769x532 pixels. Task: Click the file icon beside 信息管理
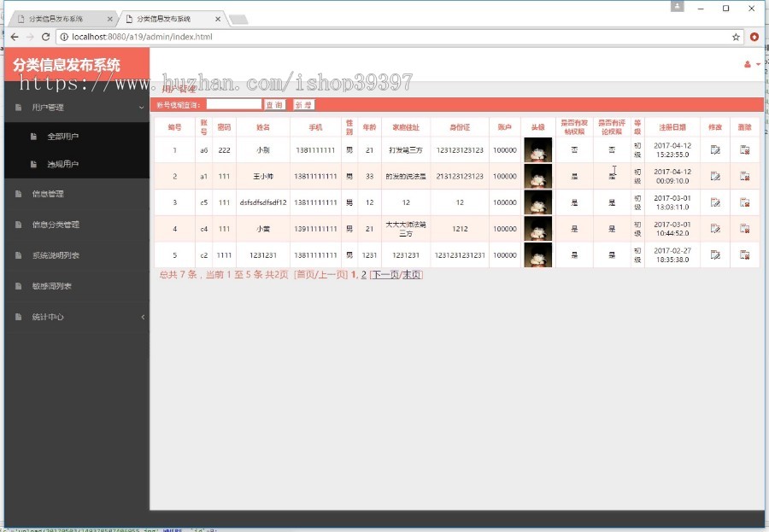18,194
